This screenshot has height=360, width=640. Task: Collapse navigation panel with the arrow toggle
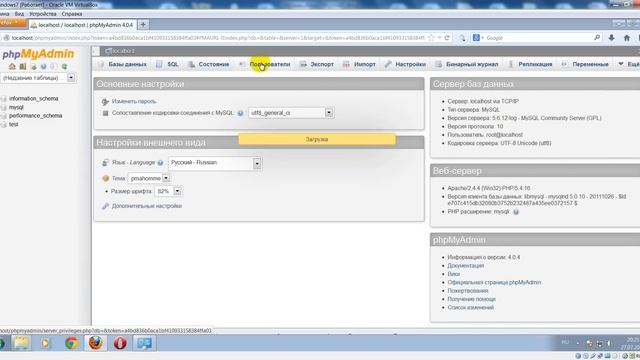(95, 51)
